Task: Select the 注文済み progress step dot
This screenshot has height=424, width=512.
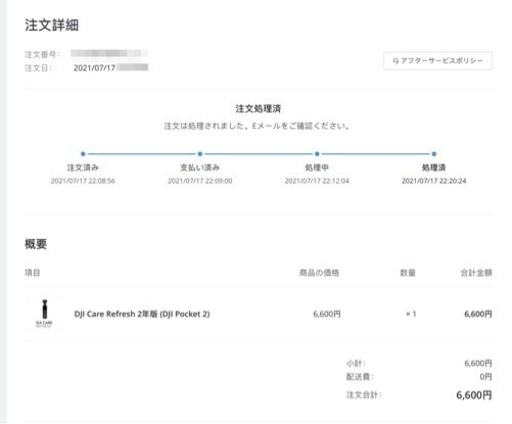Action: click(x=83, y=154)
